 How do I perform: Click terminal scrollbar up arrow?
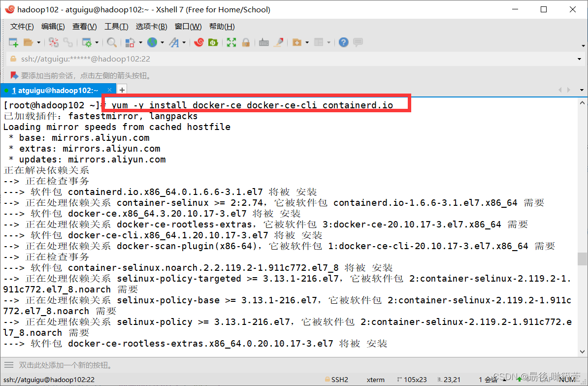(x=582, y=103)
